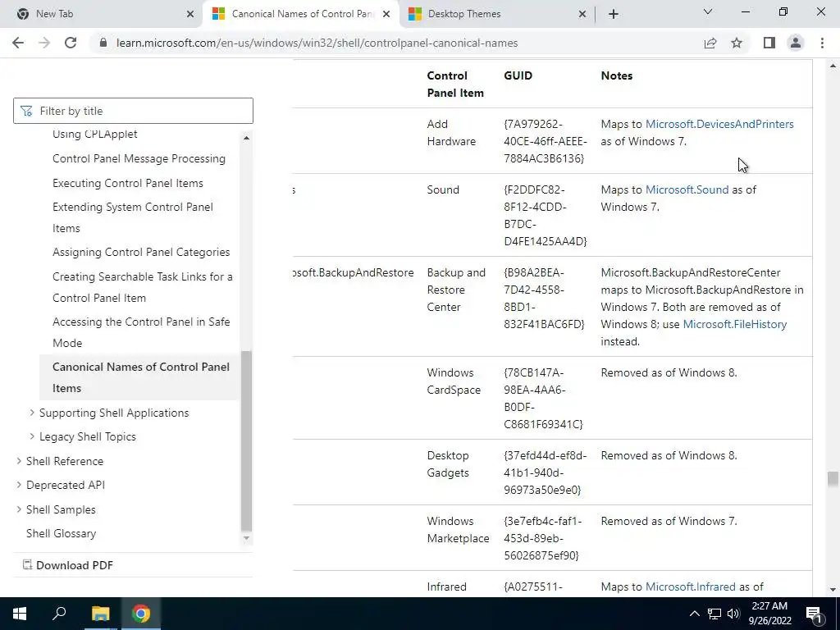The height and width of the screenshot is (630, 840).
Task: Switch to the New Tab tab
Action: click(x=102, y=14)
